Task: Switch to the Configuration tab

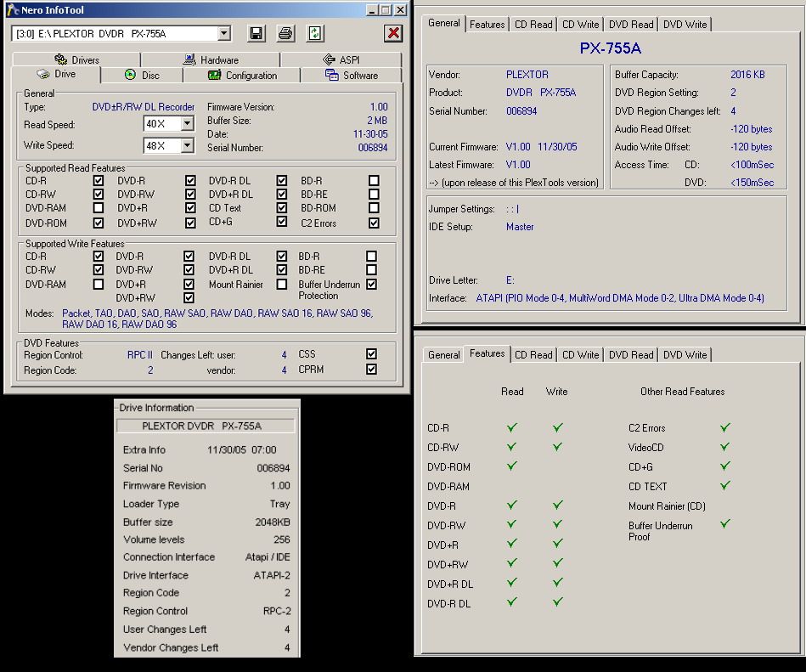Action: click(x=241, y=75)
